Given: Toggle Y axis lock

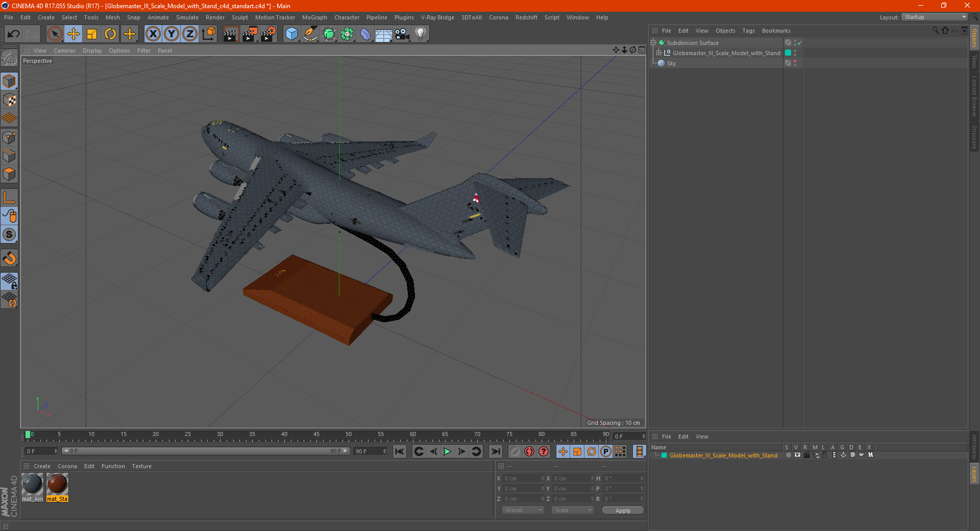Looking at the screenshot, I should click(x=171, y=34).
